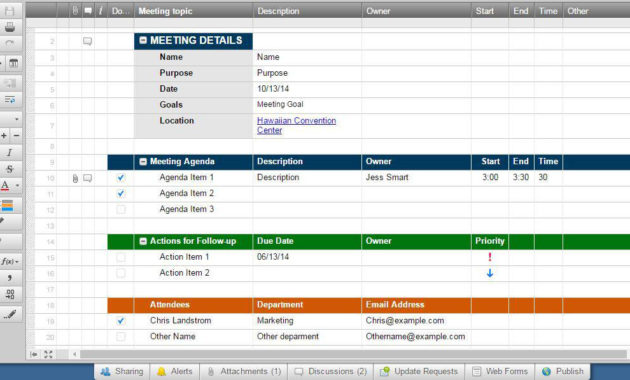This screenshot has height=380, width=630.
Task: Click the red-underlined A text color icon
Action: [5, 186]
